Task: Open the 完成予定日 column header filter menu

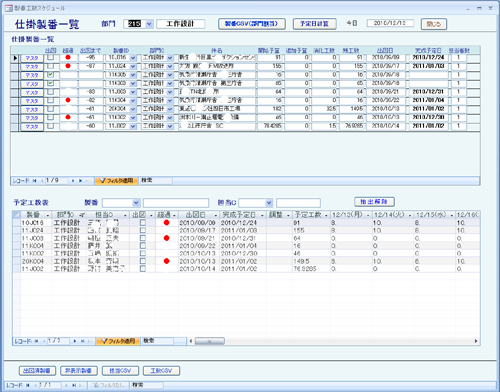Action: pos(262,215)
